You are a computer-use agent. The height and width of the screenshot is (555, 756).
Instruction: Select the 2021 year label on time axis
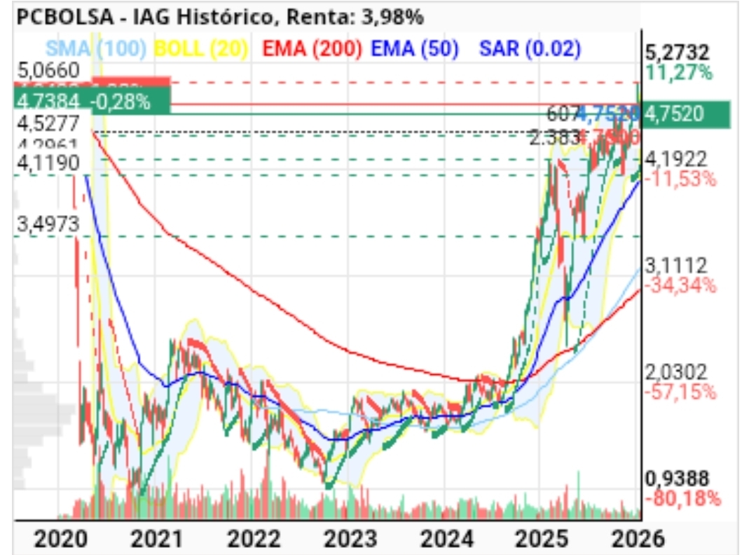tap(156, 539)
